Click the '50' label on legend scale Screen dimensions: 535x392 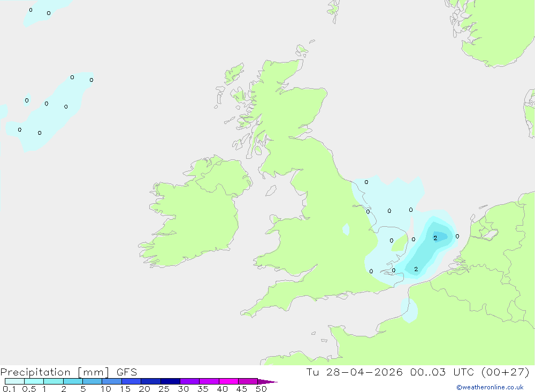point(261,389)
